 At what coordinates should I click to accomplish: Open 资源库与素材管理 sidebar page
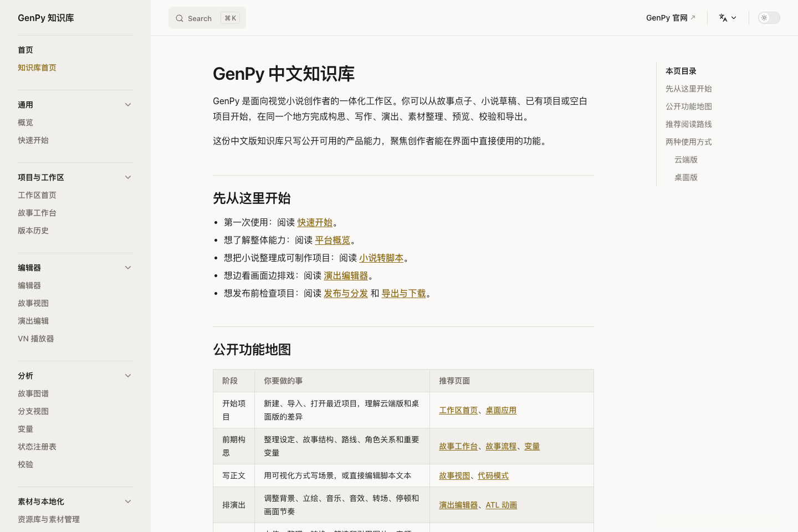coord(49,519)
